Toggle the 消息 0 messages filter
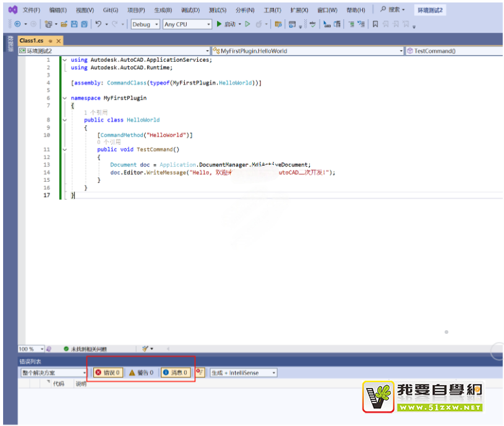The height and width of the screenshot is (426, 504). click(175, 373)
